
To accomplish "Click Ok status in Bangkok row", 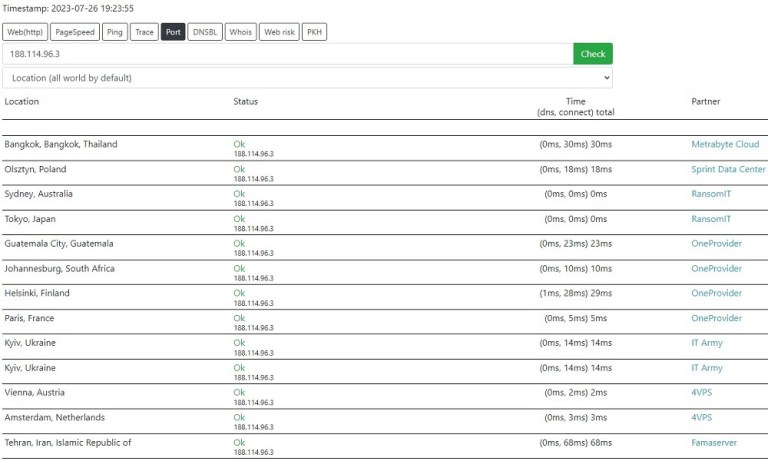I will tap(239, 144).
